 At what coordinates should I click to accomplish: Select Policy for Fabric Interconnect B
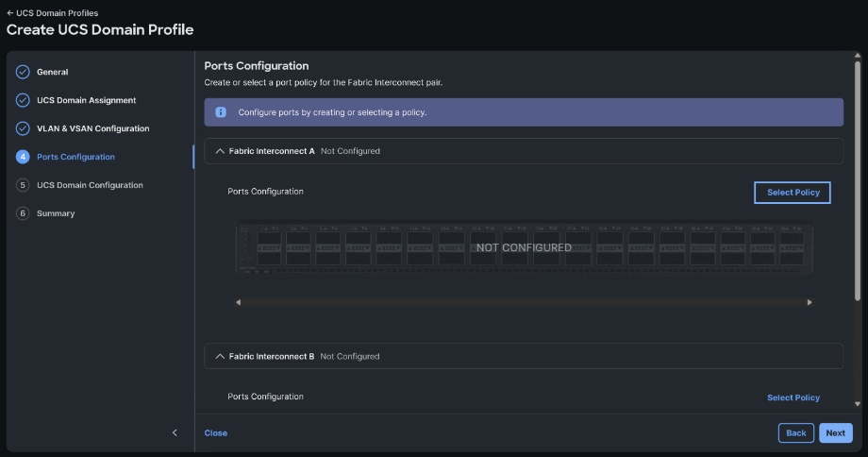(x=793, y=398)
